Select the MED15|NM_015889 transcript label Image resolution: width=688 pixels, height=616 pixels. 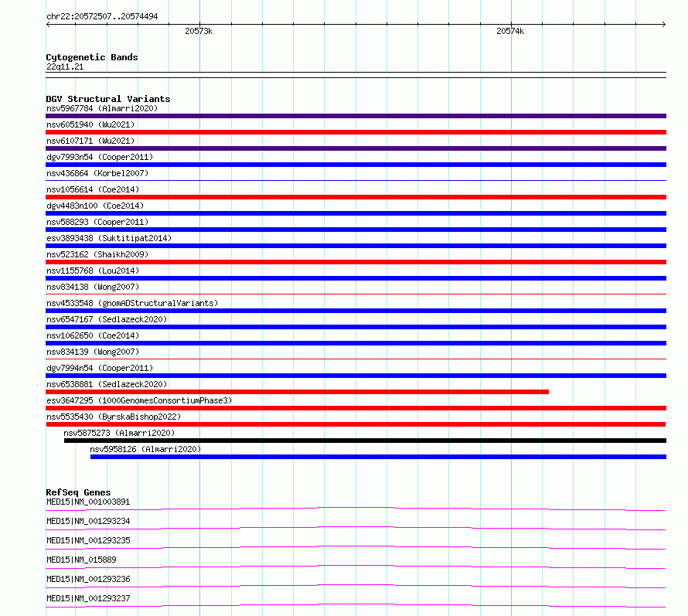pyautogui.click(x=81, y=560)
